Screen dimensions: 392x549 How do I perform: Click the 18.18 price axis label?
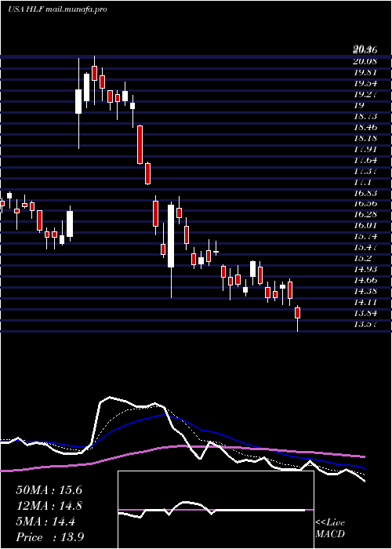(365, 138)
